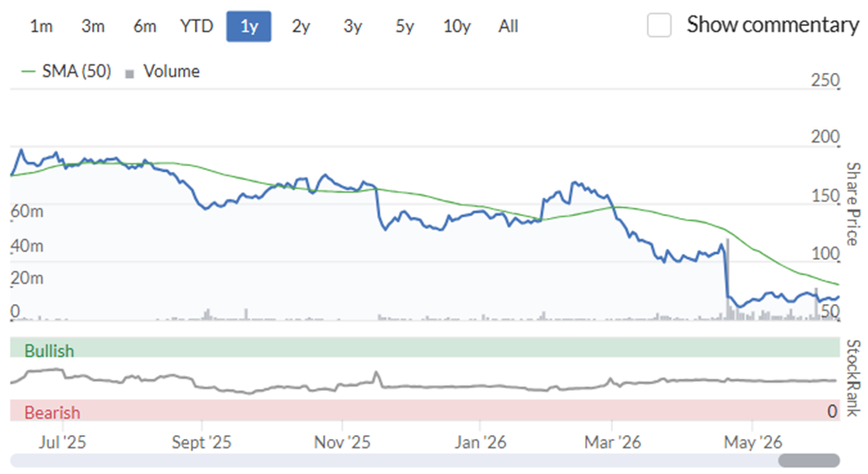The width and height of the screenshot is (868, 474).
Task: Click the Mar '26 axis label
Action: (x=612, y=442)
